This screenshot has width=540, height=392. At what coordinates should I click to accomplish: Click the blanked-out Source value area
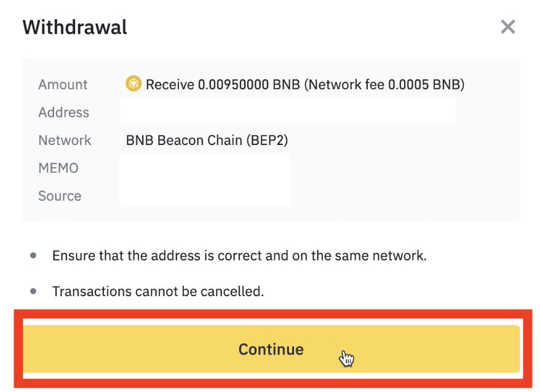pos(205,195)
